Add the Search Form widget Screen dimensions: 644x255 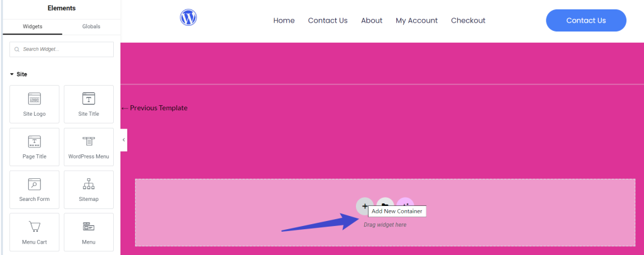tap(35, 190)
